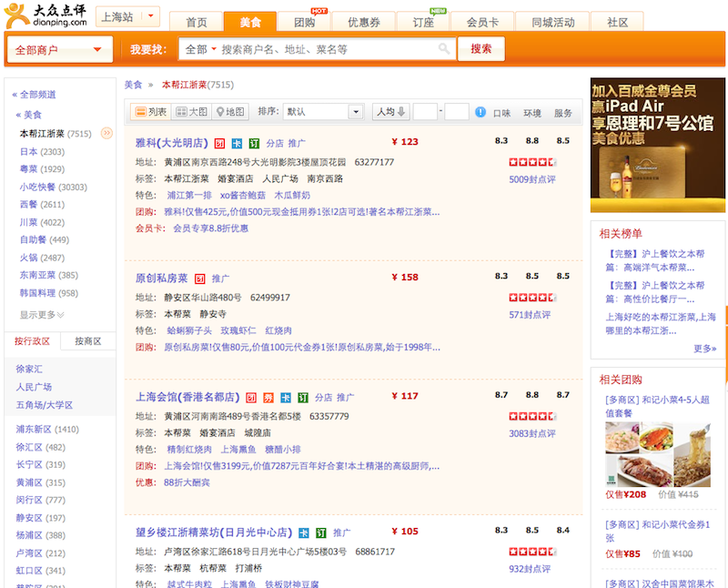
Task: Open 同城活动 navigation tab
Action: click(553, 22)
